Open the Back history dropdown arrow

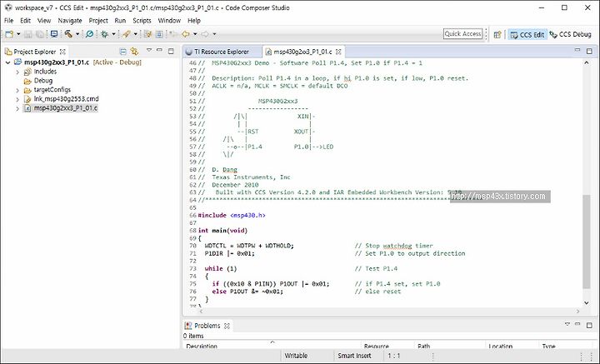[195, 34]
